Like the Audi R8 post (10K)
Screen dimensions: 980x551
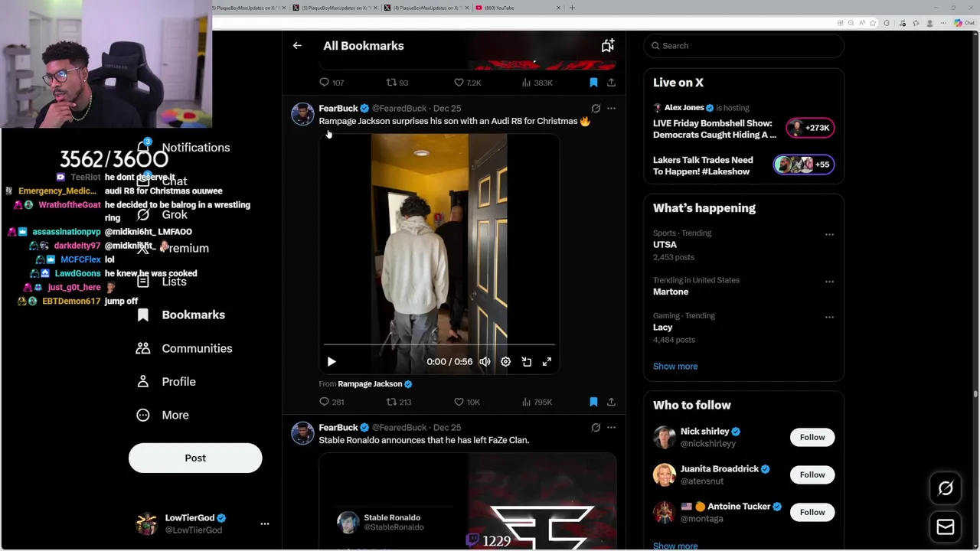[x=466, y=402]
